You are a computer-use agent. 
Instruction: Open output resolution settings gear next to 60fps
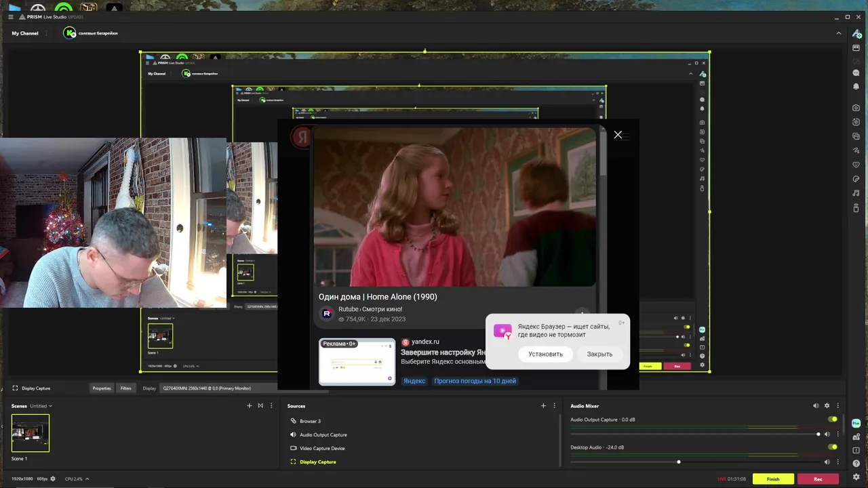[x=53, y=479]
